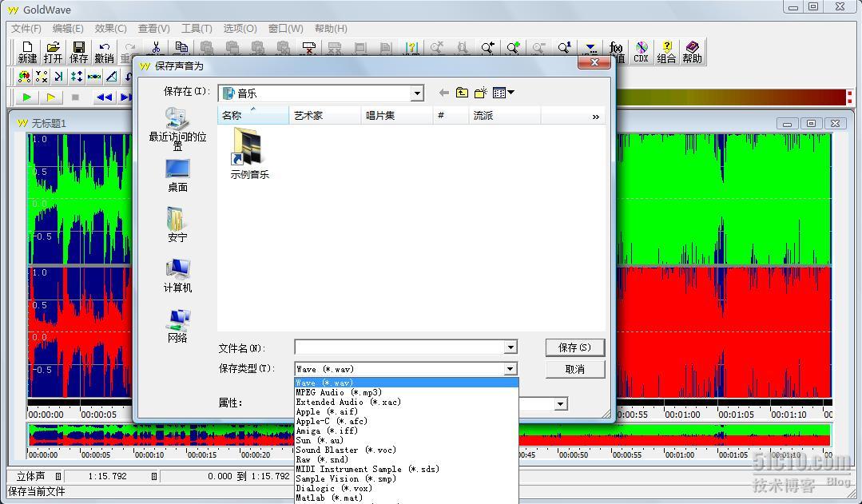Click the 保存(S) button
The width and height of the screenshot is (862, 504).
(575, 347)
